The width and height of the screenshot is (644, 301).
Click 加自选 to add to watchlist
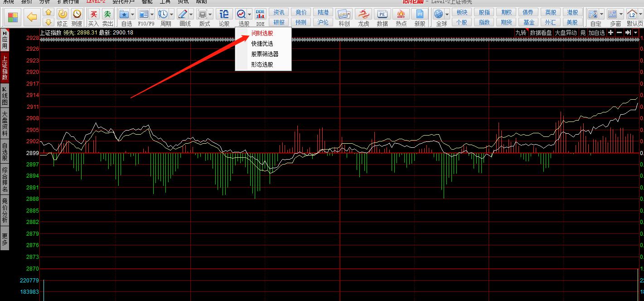click(596, 33)
